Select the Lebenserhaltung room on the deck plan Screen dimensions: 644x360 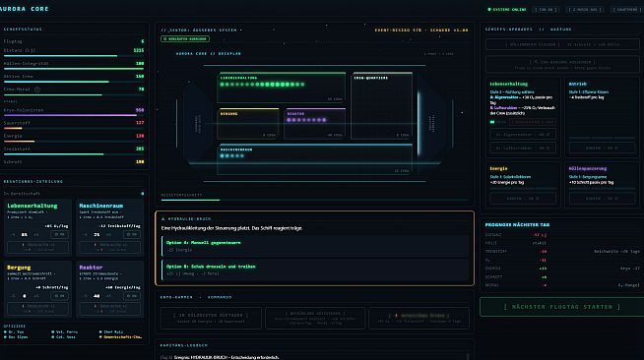pyautogui.click(x=282, y=88)
